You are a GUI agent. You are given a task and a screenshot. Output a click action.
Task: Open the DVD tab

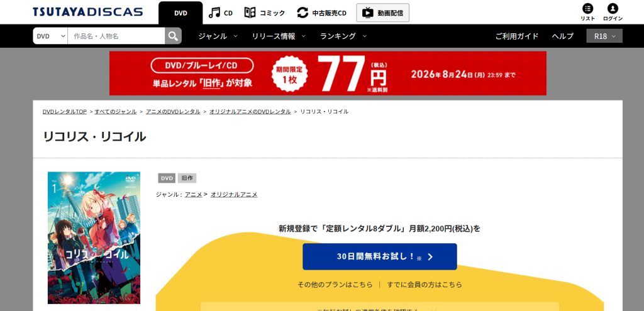tap(180, 13)
